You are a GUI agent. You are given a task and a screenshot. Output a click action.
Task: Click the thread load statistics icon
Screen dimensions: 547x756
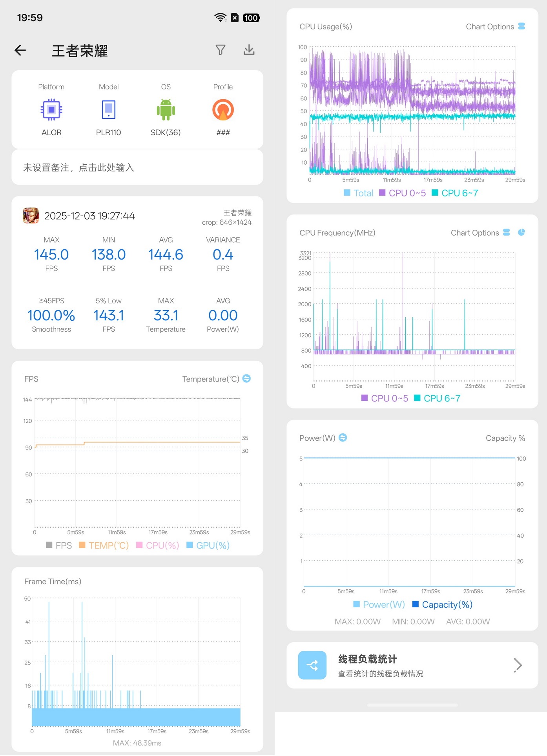312,665
